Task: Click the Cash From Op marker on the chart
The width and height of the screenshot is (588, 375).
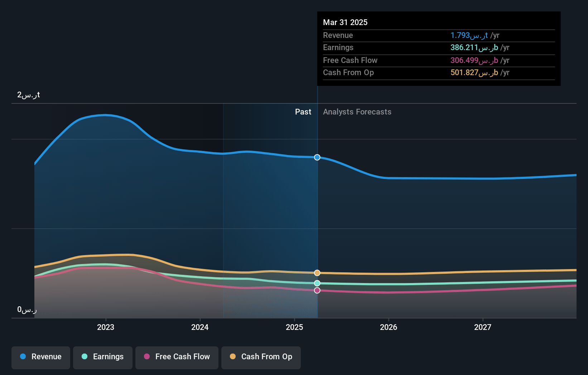Action: click(317, 273)
